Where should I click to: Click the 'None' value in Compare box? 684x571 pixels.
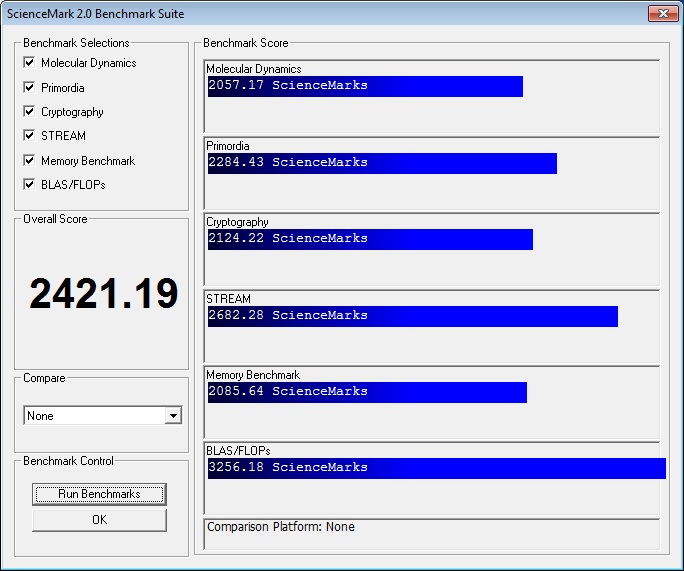(40, 415)
